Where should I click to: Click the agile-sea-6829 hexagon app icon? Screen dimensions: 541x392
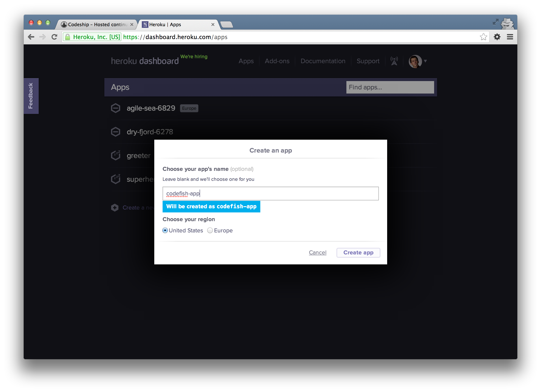click(x=116, y=108)
